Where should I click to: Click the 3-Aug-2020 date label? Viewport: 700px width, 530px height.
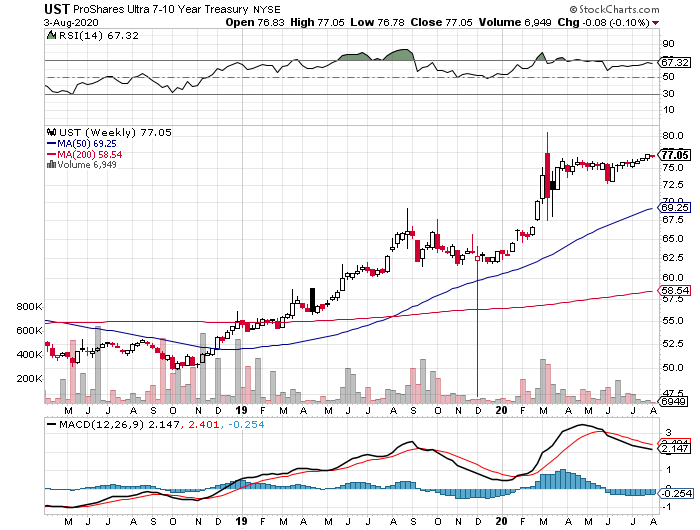(x=71, y=23)
